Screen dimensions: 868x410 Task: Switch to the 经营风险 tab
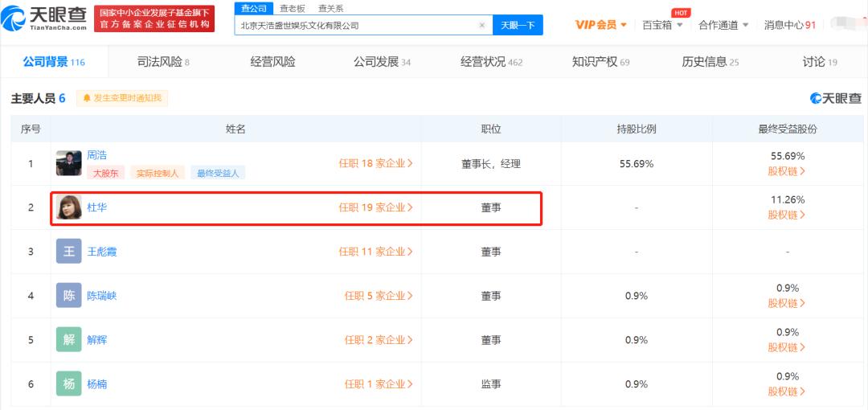pyautogui.click(x=273, y=62)
